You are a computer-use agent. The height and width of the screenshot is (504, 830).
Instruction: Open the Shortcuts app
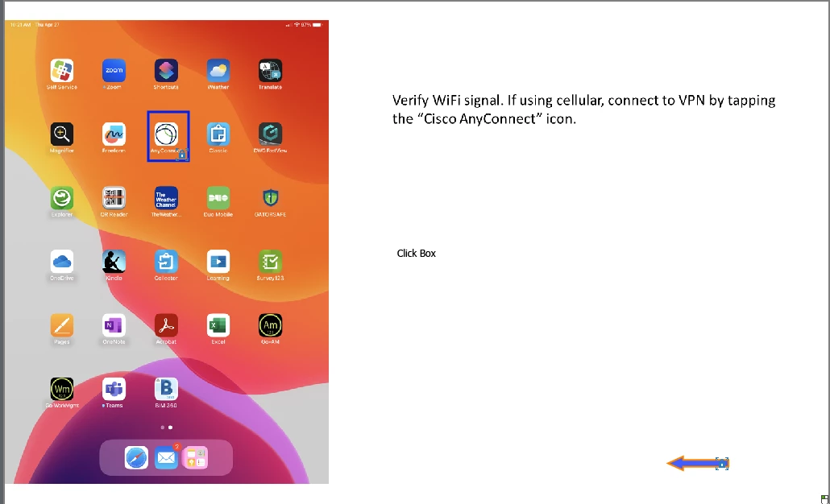(x=166, y=71)
